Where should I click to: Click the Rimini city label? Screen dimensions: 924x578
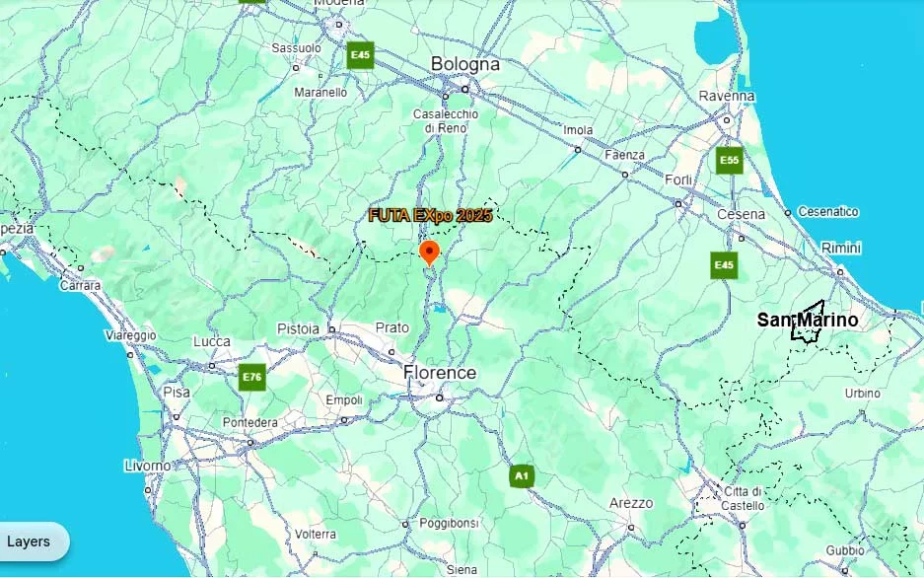841,248
